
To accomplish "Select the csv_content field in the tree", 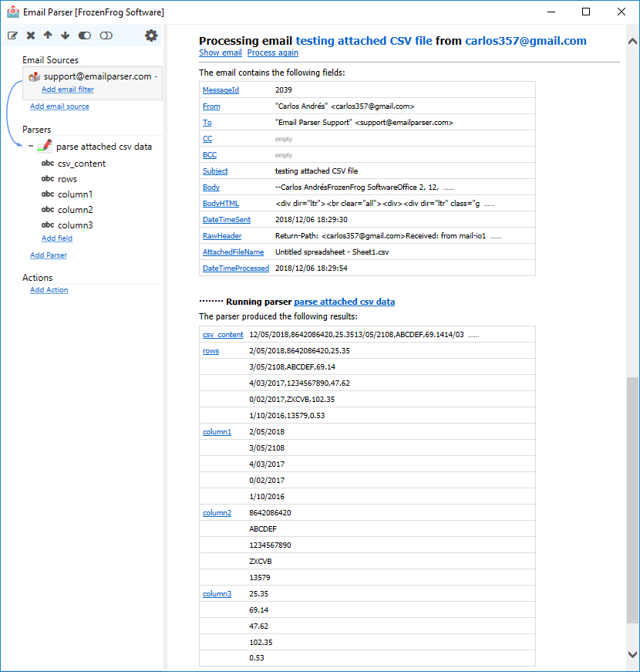I will 82,164.
